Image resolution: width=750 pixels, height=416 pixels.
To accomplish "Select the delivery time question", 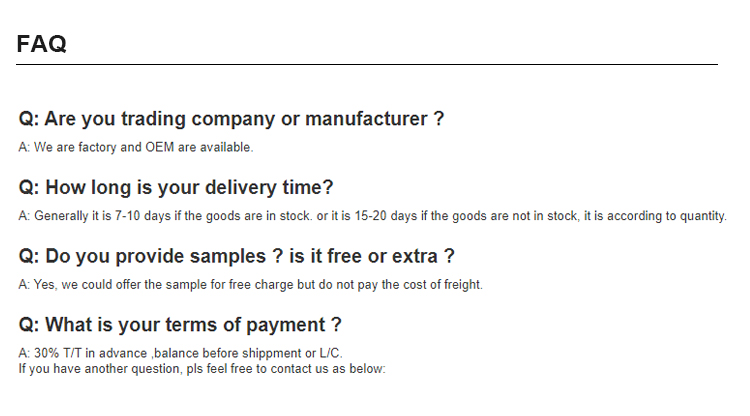I will point(176,187).
